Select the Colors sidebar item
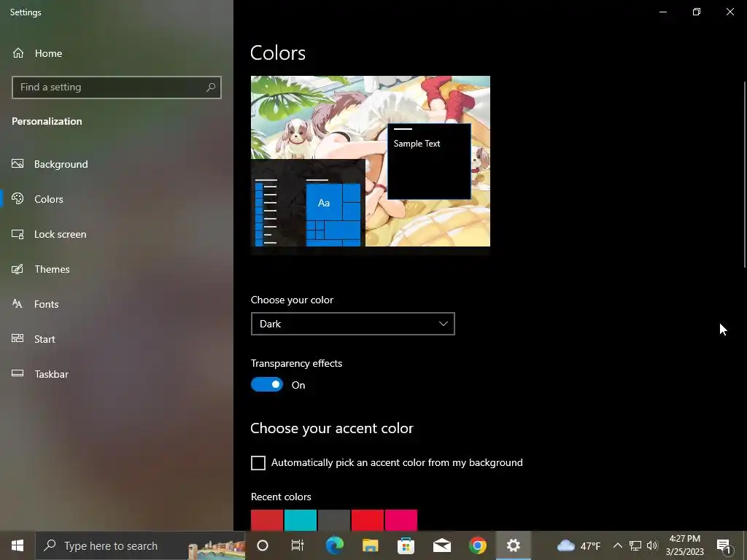Image resolution: width=747 pixels, height=560 pixels. (x=117, y=199)
